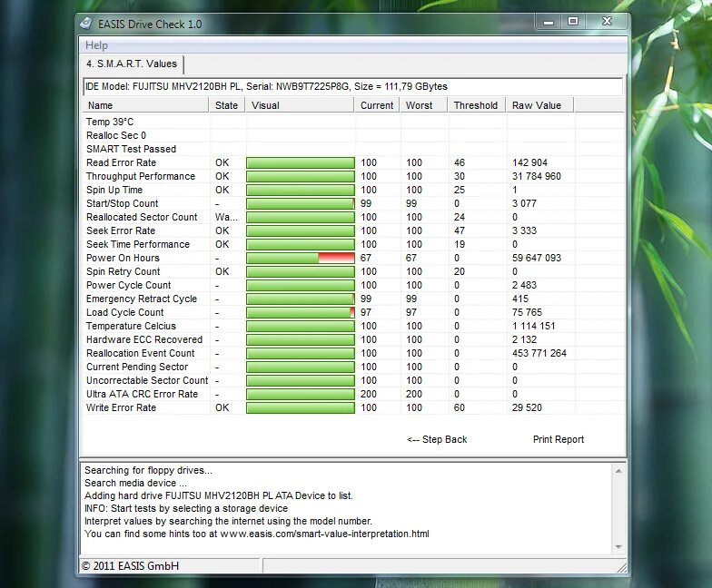Click the State column header

pyautogui.click(x=227, y=105)
